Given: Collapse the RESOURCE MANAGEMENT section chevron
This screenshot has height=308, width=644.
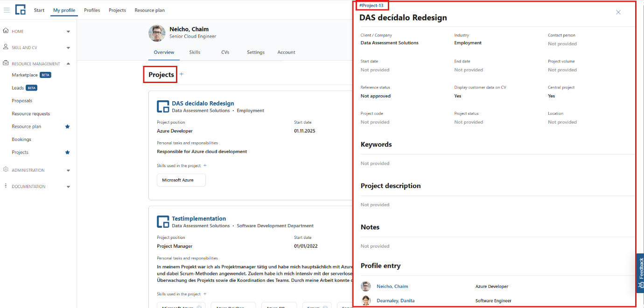Looking at the screenshot, I should click(68, 63).
